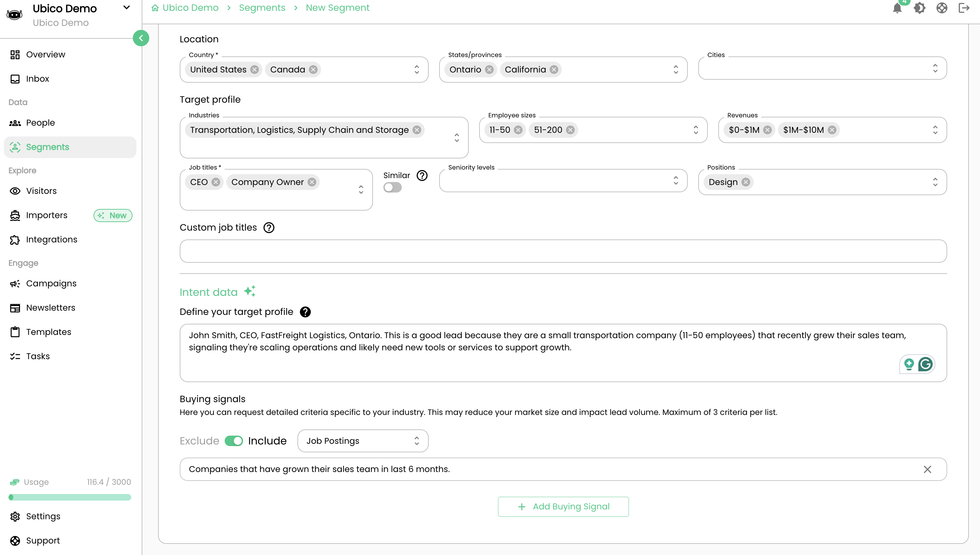The height and width of the screenshot is (555, 980).
Task: Click the help icon beside Custom job titles
Action: tap(269, 228)
